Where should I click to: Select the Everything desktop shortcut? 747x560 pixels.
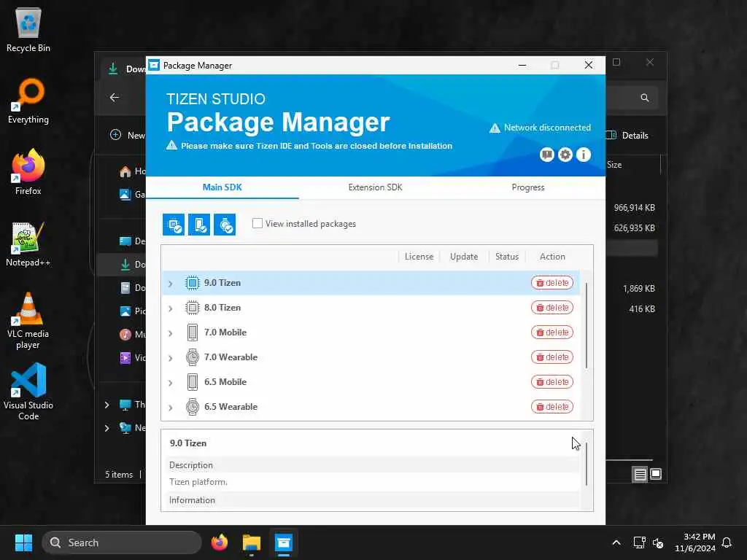pos(28,101)
